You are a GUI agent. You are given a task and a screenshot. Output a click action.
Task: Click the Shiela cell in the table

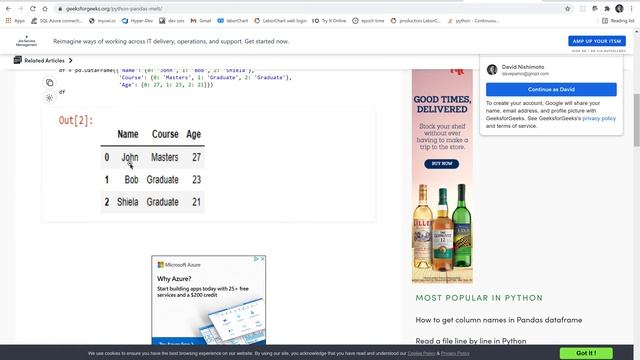128,202
